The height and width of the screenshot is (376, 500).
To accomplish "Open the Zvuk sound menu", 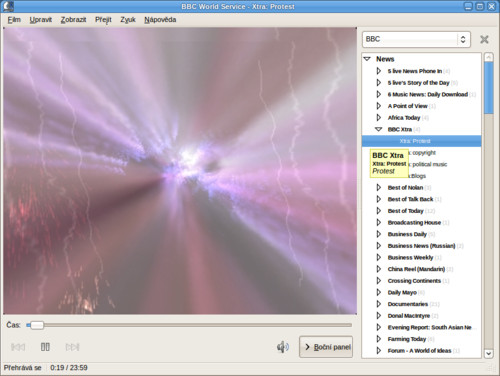I will pos(128,20).
